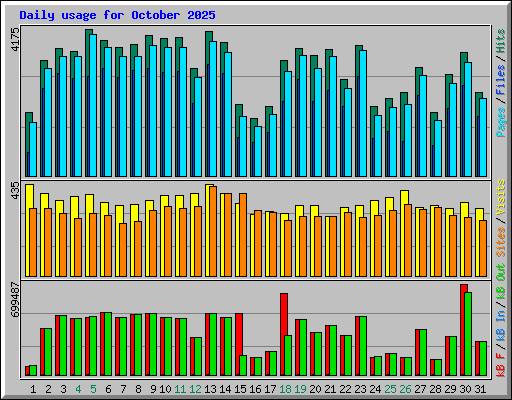Select day label 22 on the x-axis
512x400 pixels.
click(x=345, y=389)
